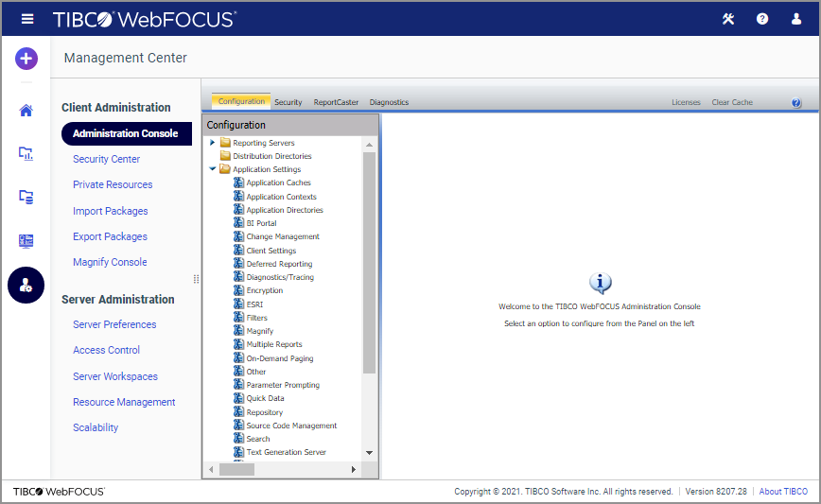Open the Security Center link
This screenshot has height=504, width=821.
[x=106, y=159]
